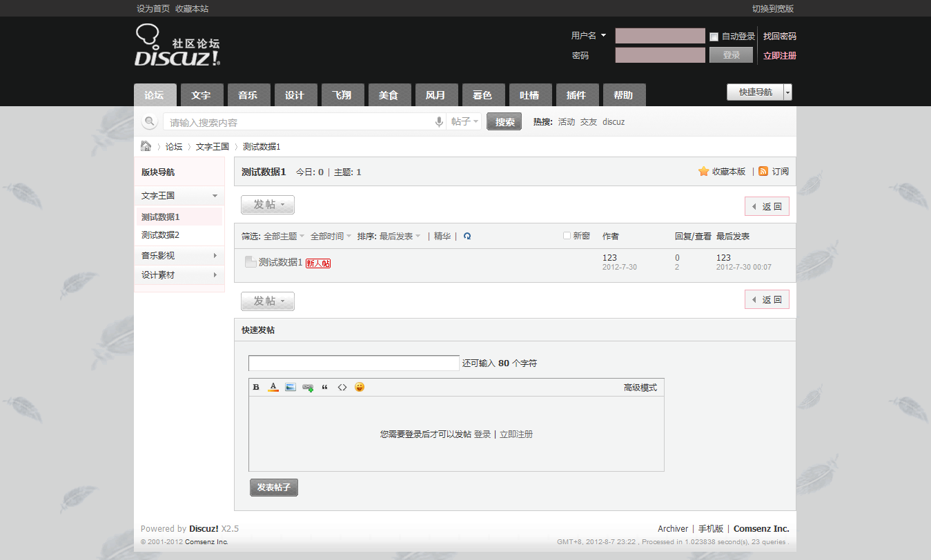
Task: Click the 登录 button in the header
Action: tap(731, 55)
